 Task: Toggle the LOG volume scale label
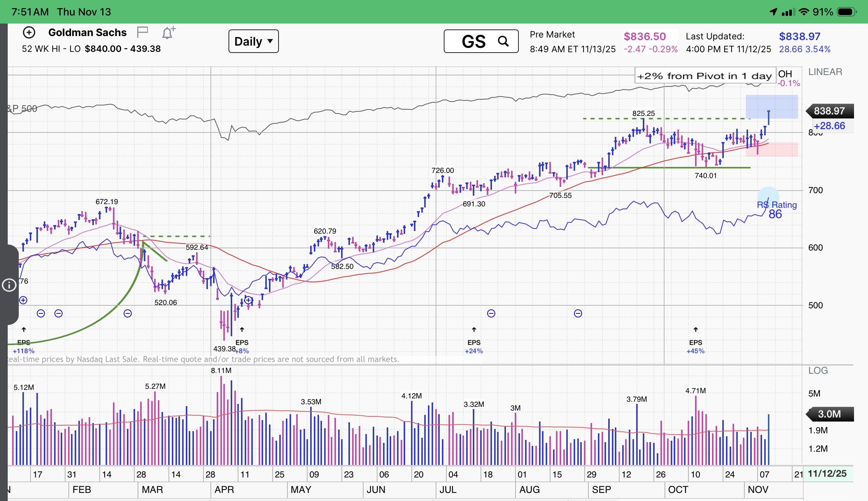point(818,371)
